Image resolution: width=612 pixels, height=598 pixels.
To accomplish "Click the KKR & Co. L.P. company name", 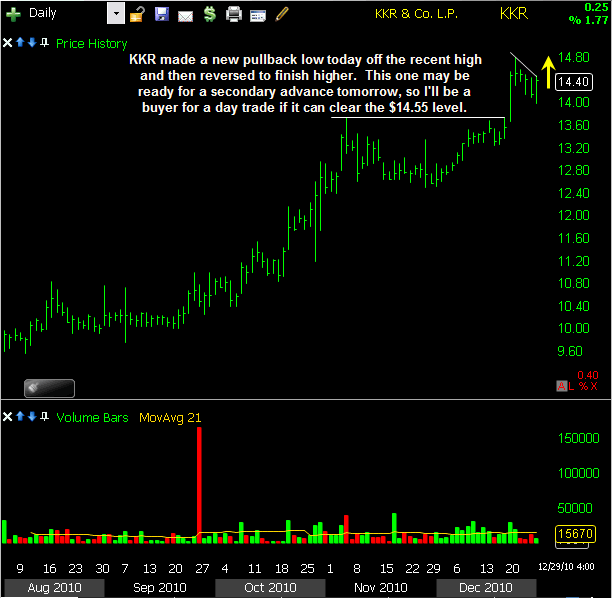I will pos(416,14).
